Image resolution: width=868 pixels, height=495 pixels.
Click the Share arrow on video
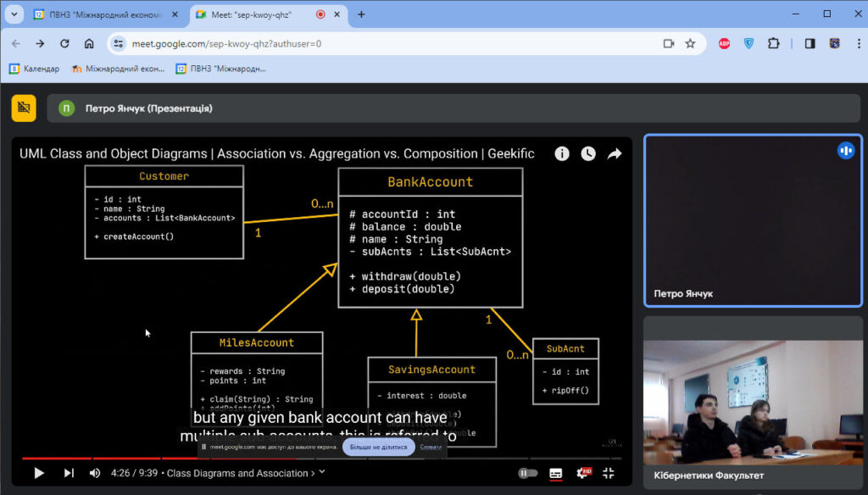pyautogui.click(x=615, y=153)
